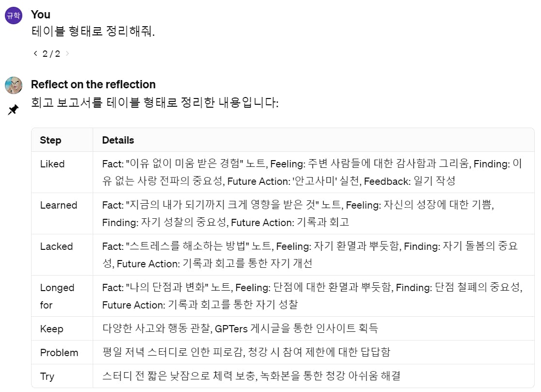Click the next message version arrow
This screenshot has height=392, width=541.
point(67,53)
